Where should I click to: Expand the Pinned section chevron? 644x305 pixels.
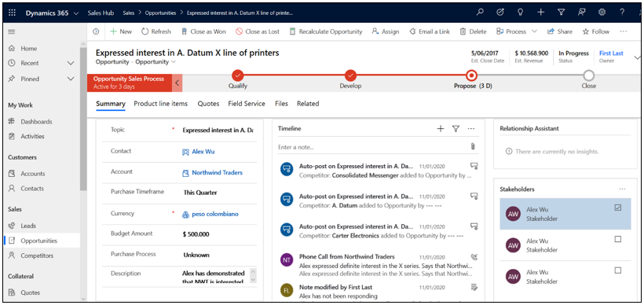71,79
